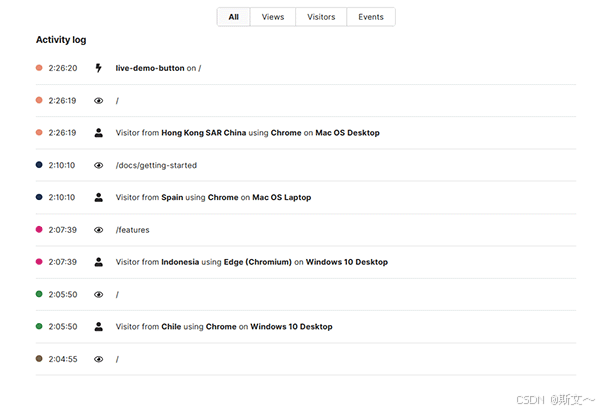The width and height of the screenshot is (600, 411).
Task: Click person icon on the Spain visitor row
Action: 99,197
